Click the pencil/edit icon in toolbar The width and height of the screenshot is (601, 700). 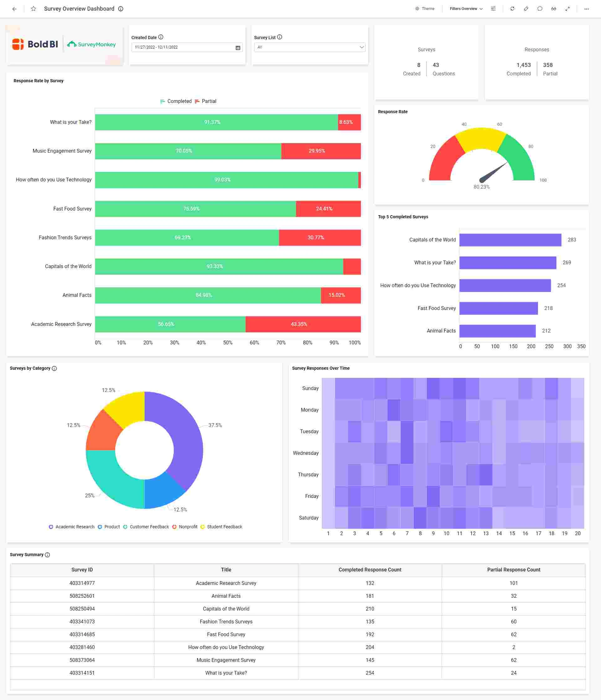(525, 8)
